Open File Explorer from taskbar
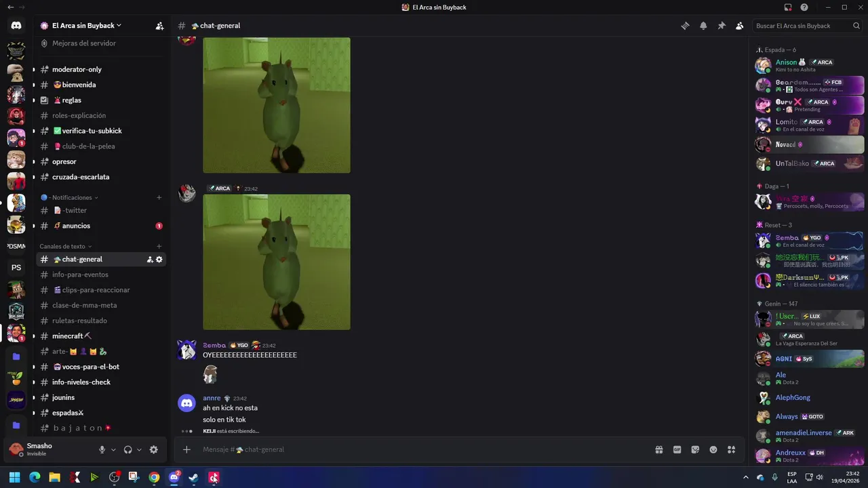Viewport: 868px width, 488px height. click(x=54, y=477)
